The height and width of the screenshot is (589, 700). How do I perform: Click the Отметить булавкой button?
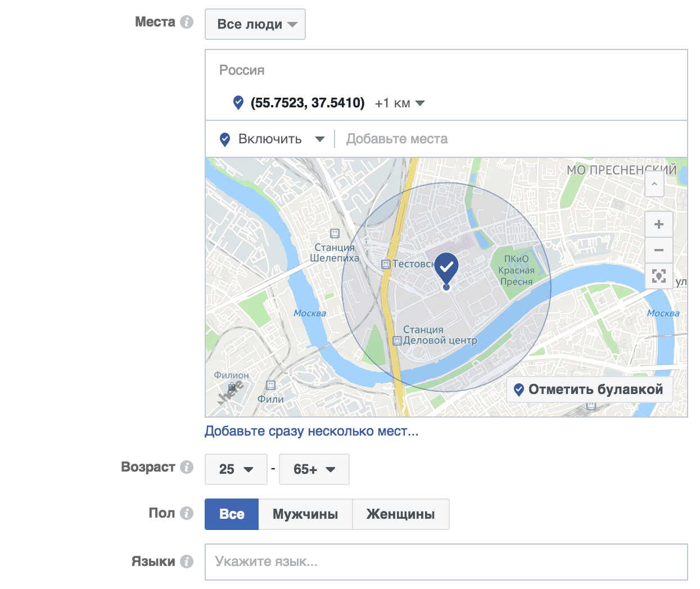(x=589, y=389)
